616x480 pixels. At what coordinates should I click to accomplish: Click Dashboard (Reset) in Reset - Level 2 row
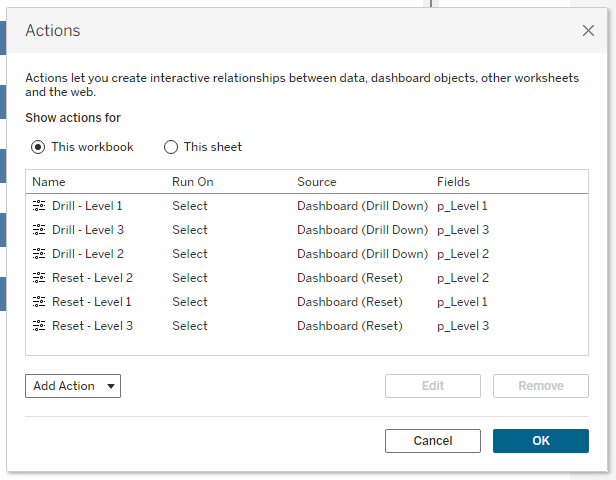[350, 278]
